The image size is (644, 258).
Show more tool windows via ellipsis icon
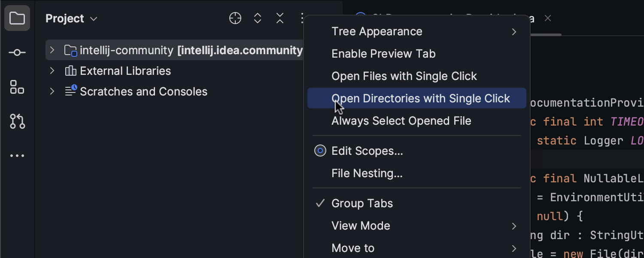click(x=17, y=156)
